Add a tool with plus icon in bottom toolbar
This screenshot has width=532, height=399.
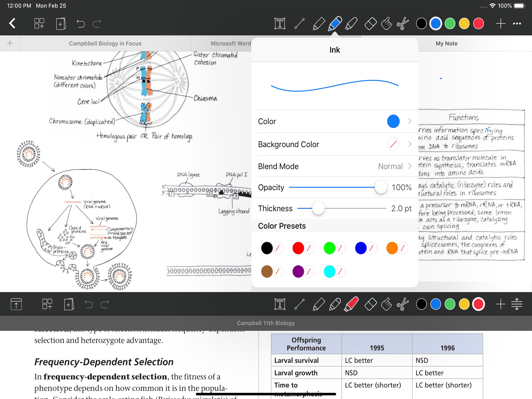point(500,304)
